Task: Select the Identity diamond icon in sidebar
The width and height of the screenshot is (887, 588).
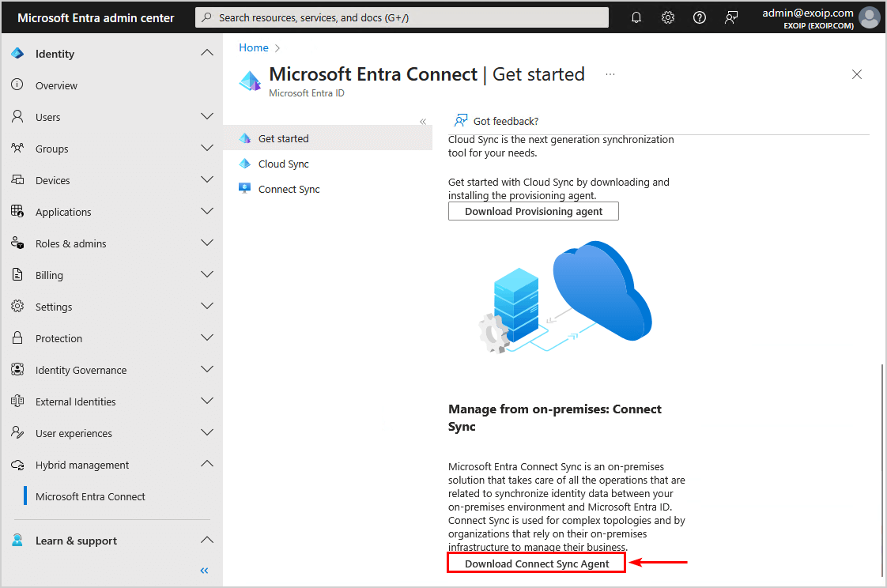Action: pyautogui.click(x=17, y=53)
